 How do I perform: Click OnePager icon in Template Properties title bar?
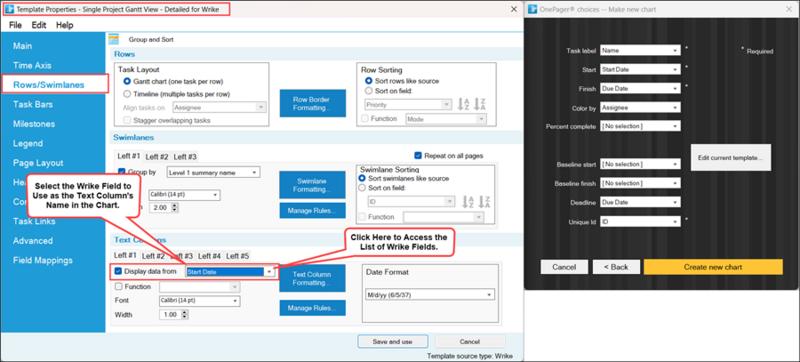point(9,9)
